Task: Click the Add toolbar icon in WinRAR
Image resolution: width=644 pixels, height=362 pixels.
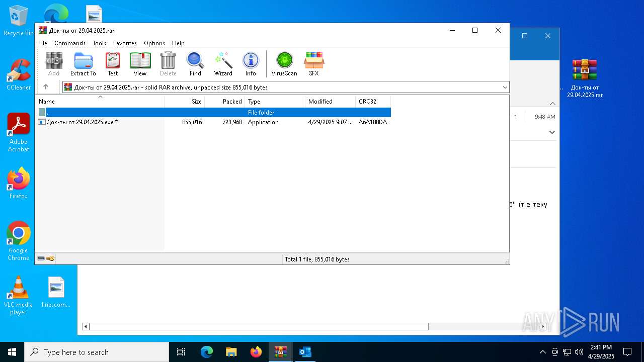Action: click(54, 64)
